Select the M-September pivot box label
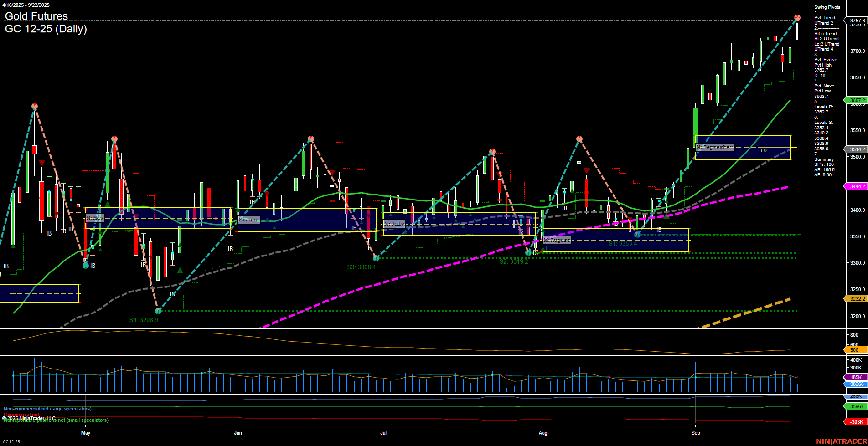The image size is (868, 446). tap(714, 147)
